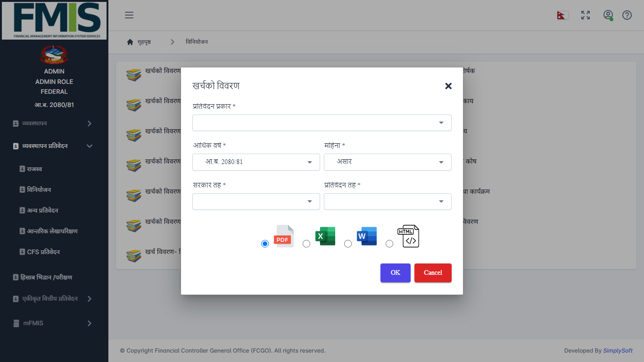Click the home icon in breadcrumb
Image resolution: width=644 pixels, height=362 pixels.
[130, 42]
